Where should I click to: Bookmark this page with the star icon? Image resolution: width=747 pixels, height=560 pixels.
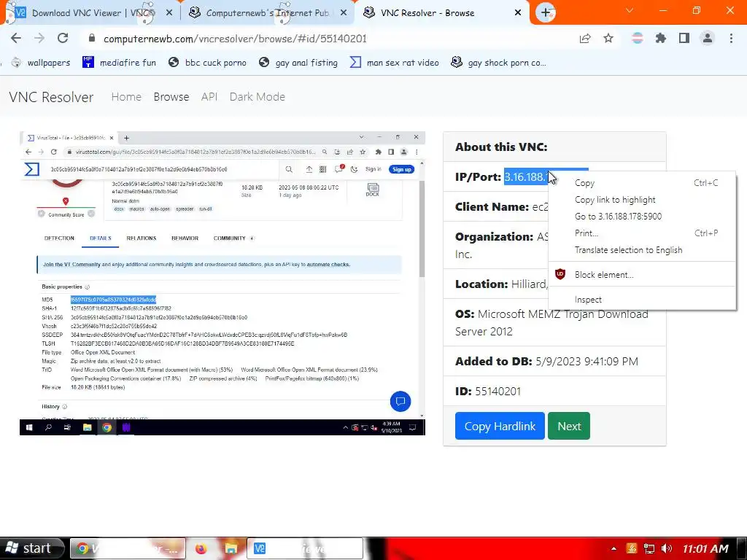(608, 39)
